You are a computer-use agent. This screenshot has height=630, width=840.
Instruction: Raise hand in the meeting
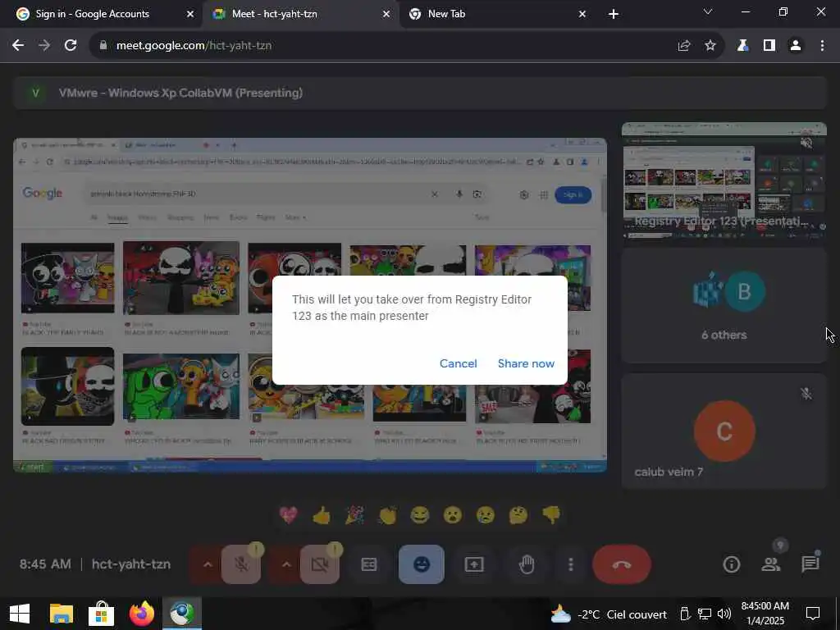tap(527, 564)
